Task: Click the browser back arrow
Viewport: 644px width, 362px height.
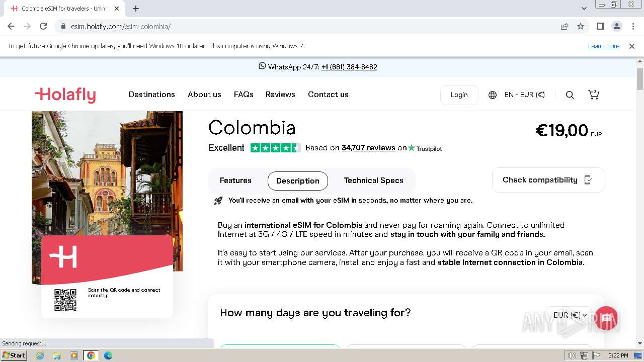Action: pos(11,26)
